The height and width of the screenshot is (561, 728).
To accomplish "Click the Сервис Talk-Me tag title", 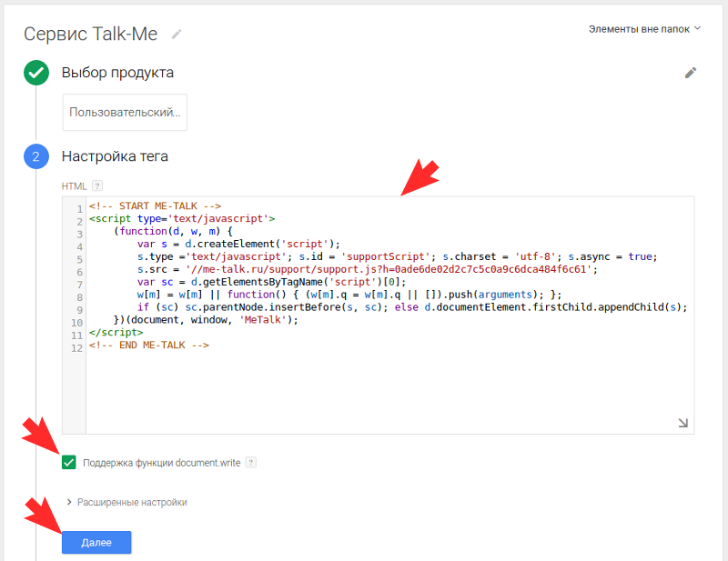I will 90,34.
